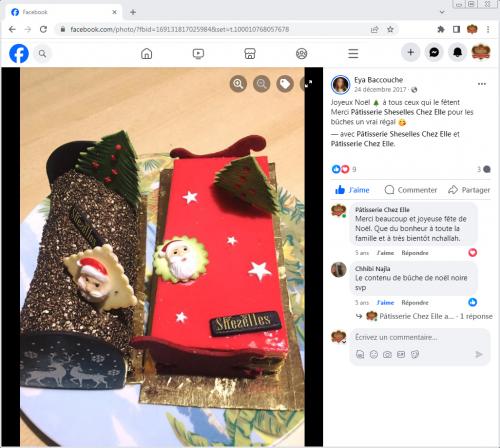Expand the Pâtisserie Chez Elle reply thread

point(429,316)
